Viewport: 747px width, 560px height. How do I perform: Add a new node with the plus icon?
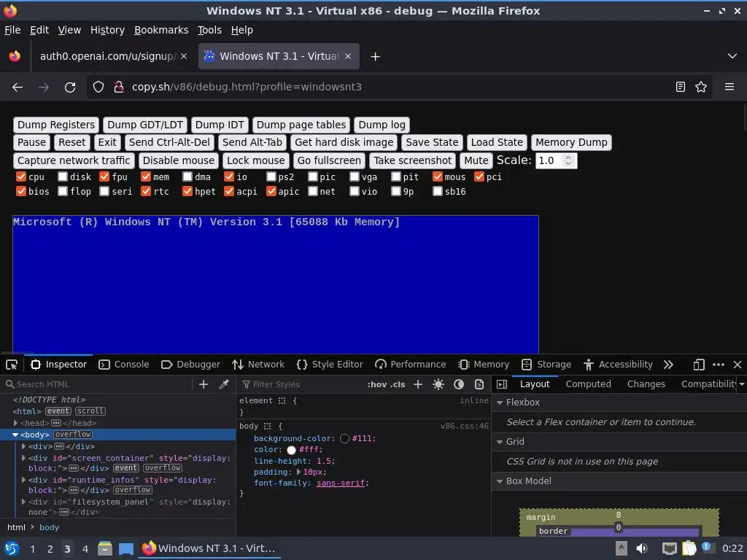[x=204, y=384]
